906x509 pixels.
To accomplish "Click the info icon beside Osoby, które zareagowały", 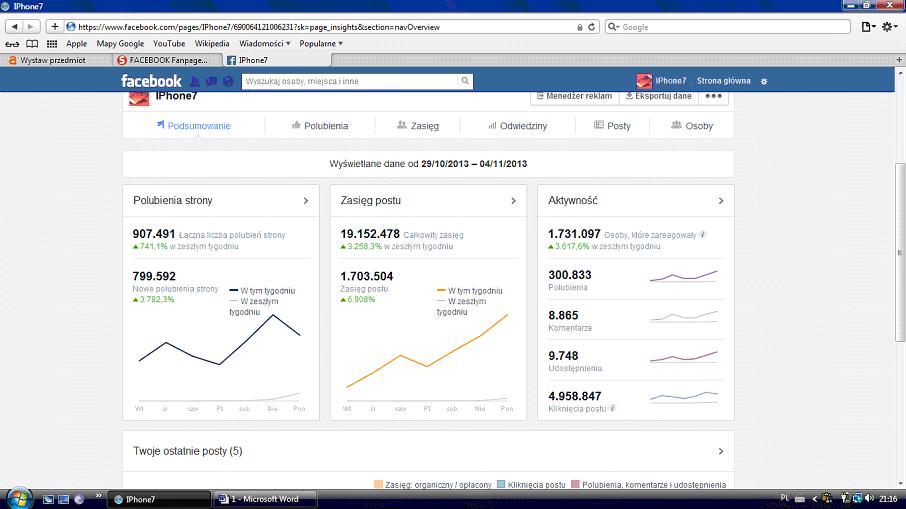I will point(703,235).
